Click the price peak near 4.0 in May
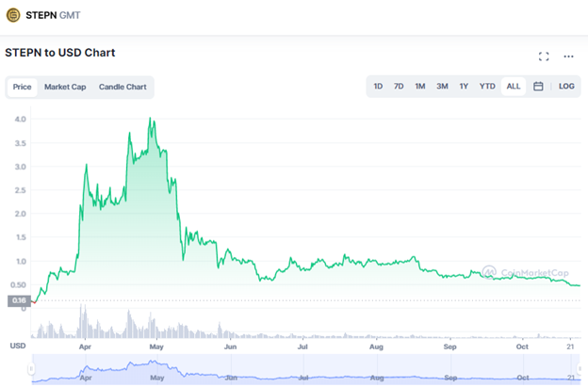Image resolution: width=588 pixels, height=387 pixels. tap(151, 119)
